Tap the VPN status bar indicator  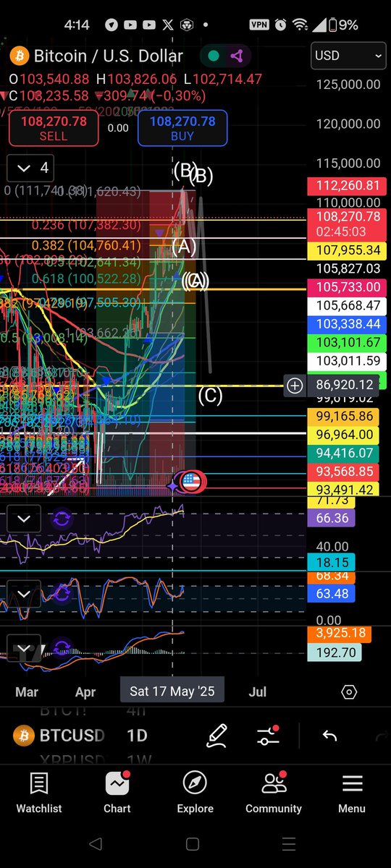coord(259,25)
